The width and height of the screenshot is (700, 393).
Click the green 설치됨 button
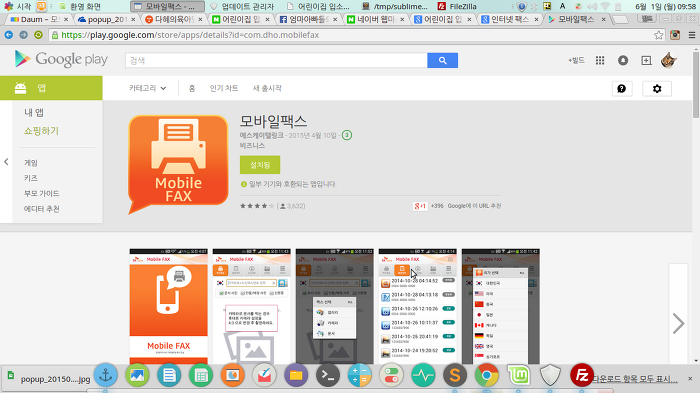[x=260, y=165]
